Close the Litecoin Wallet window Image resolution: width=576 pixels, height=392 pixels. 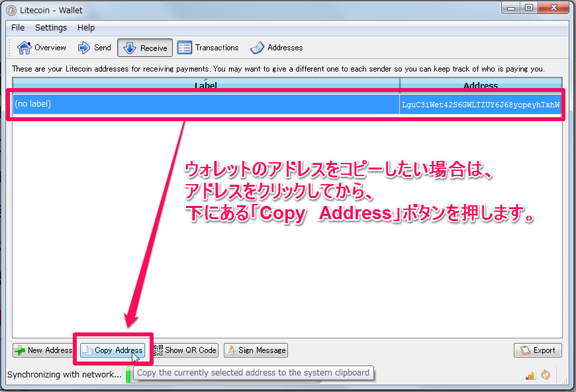(x=553, y=8)
